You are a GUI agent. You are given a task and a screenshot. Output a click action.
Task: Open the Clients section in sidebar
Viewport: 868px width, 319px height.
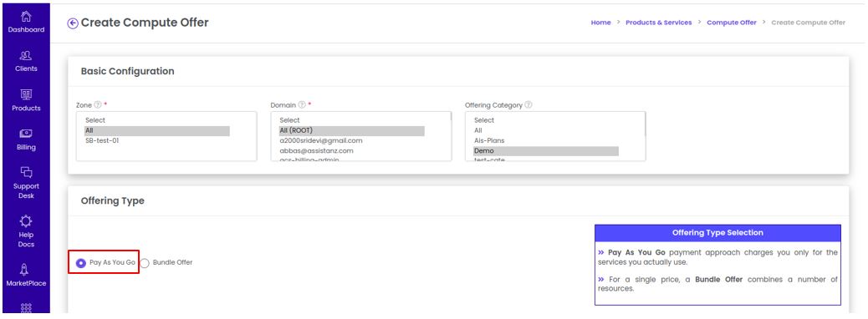pos(26,62)
